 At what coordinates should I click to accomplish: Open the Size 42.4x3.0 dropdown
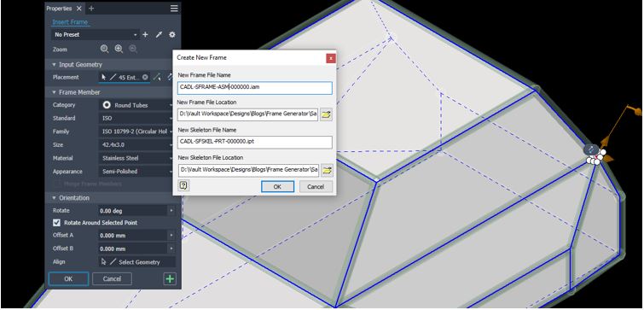(136, 144)
